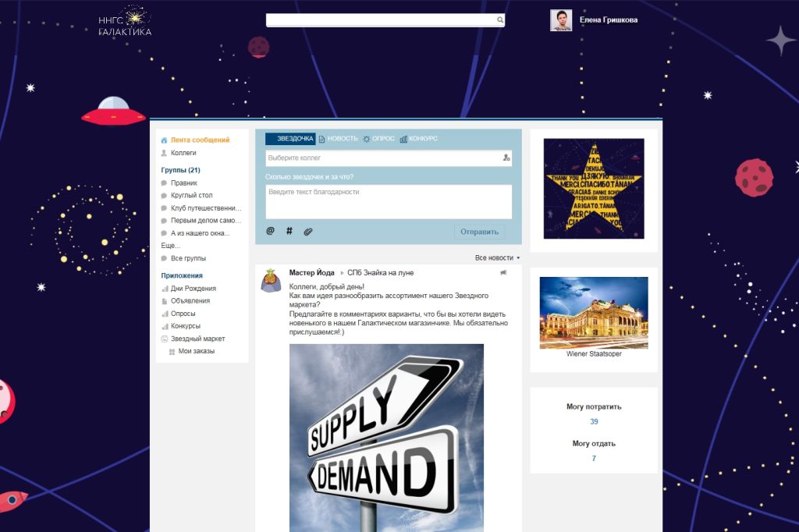The height and width of the screenshot is (532, 799).
Task: Click the ННГС Галактика logo
Action: click(x=125, y=21)
